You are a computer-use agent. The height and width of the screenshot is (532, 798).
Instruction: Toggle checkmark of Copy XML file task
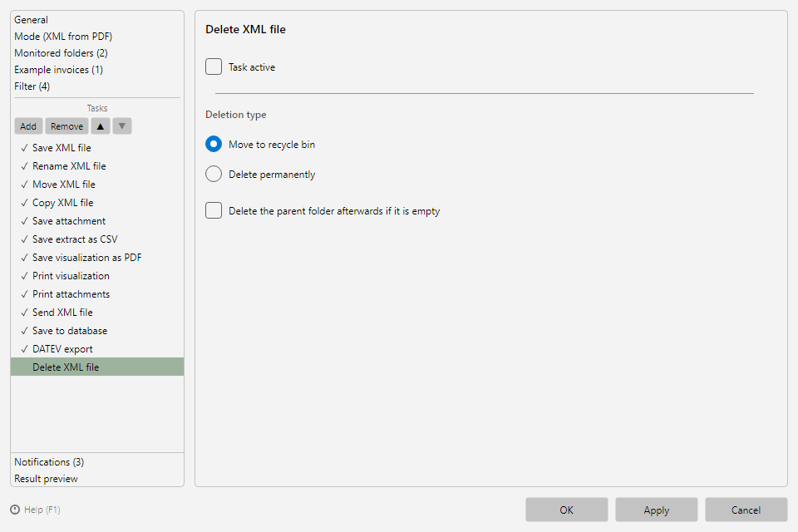[24, 203]
